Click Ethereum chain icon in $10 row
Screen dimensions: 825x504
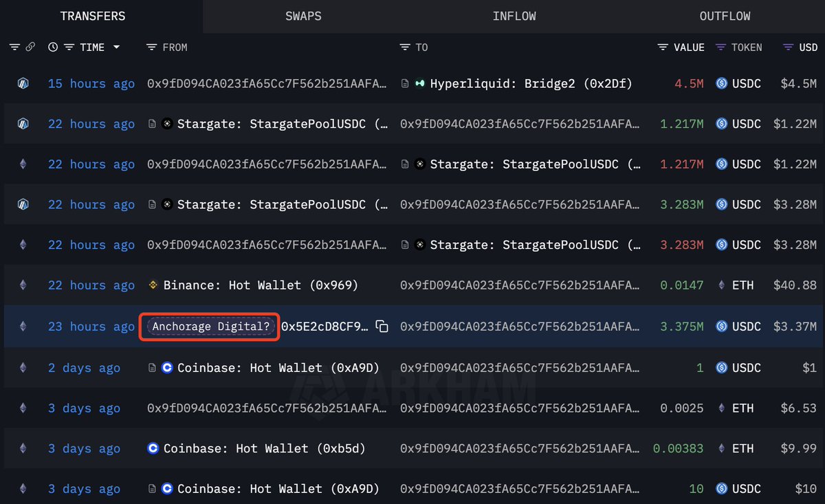[23, 489]
